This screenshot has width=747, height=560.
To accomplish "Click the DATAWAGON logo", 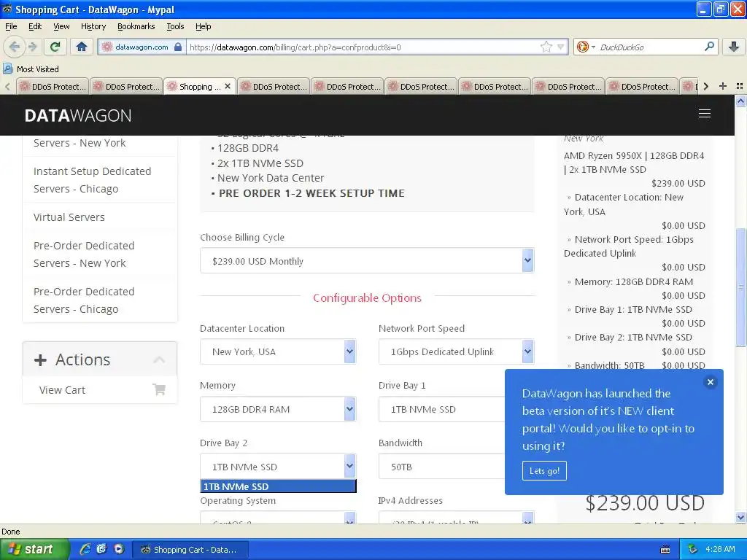I will [x=77, y=115].
